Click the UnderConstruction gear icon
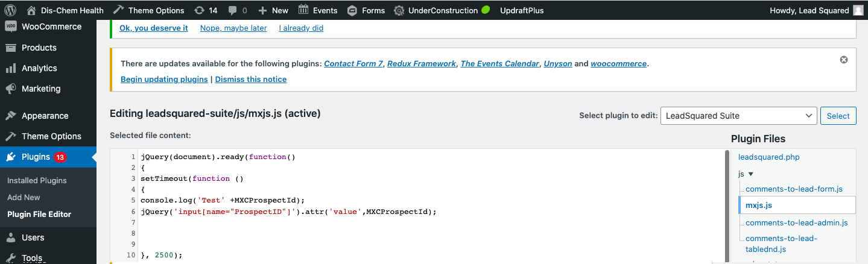The height and width of the screenshot is (264, 868). coord(399,10)
